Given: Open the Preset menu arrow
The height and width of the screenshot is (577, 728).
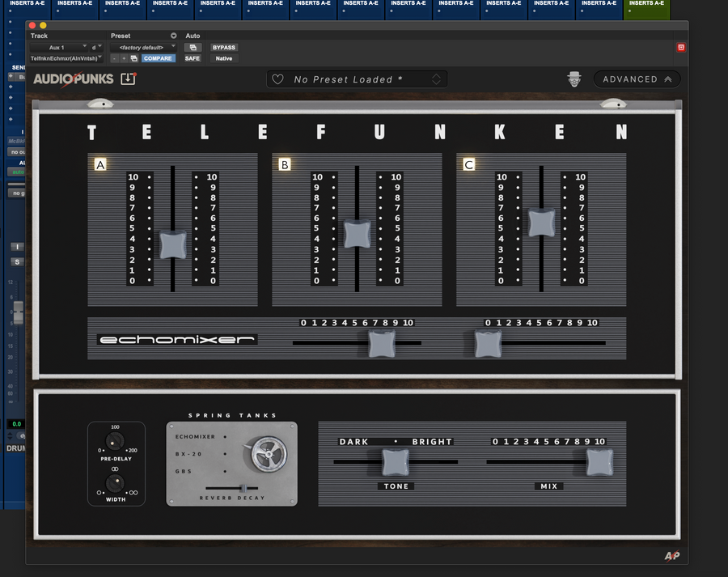Looking at the screenshot, I should tap(173, 36).
